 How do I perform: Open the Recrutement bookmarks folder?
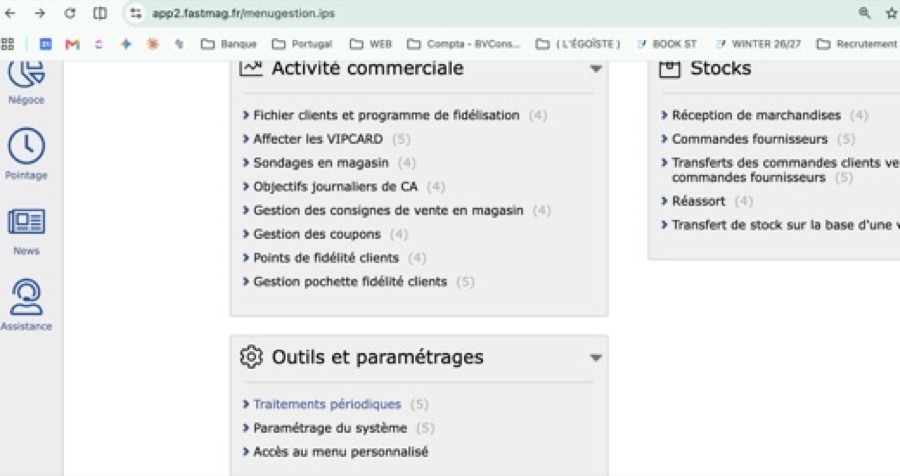pyautogui.click(x=856, y=44)
